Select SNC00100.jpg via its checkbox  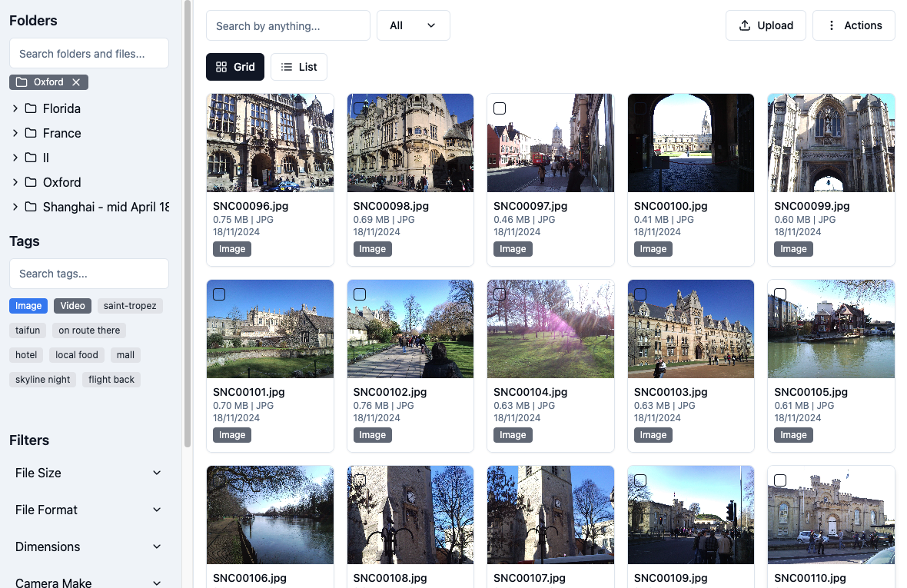click(640, 108)
